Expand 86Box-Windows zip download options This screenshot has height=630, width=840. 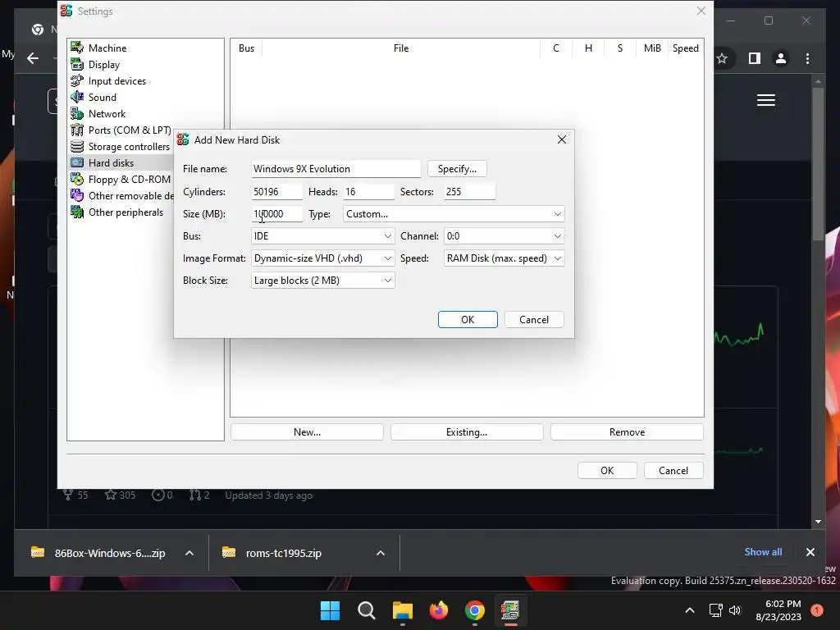[189, 553]
